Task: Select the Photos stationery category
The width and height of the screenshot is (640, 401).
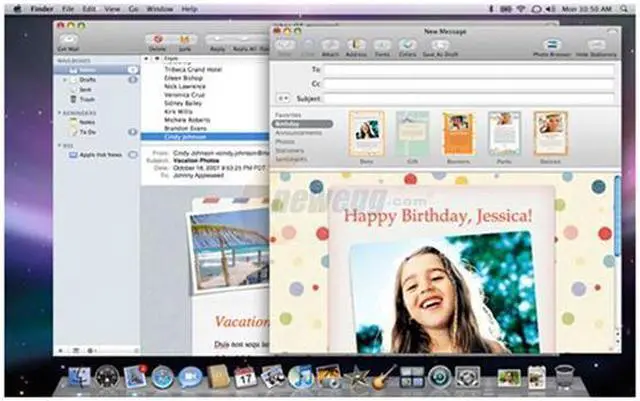Action: click(x=285, y=142)
